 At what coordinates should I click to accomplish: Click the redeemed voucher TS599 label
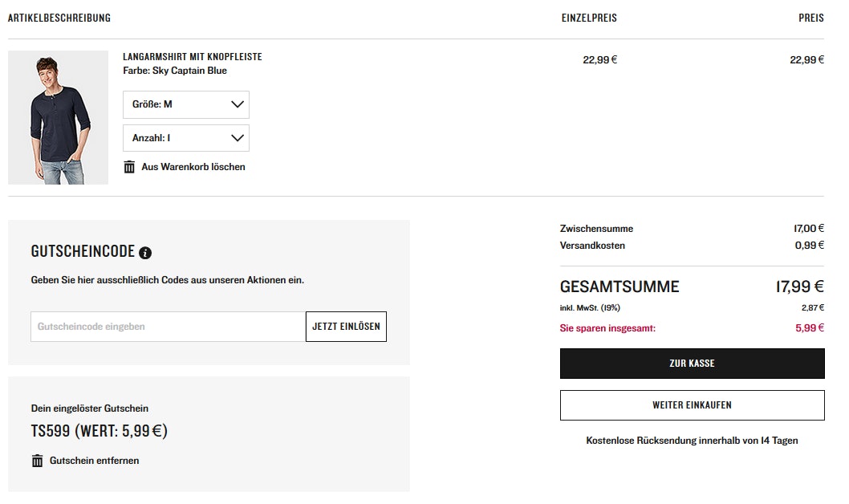[99, 431]
